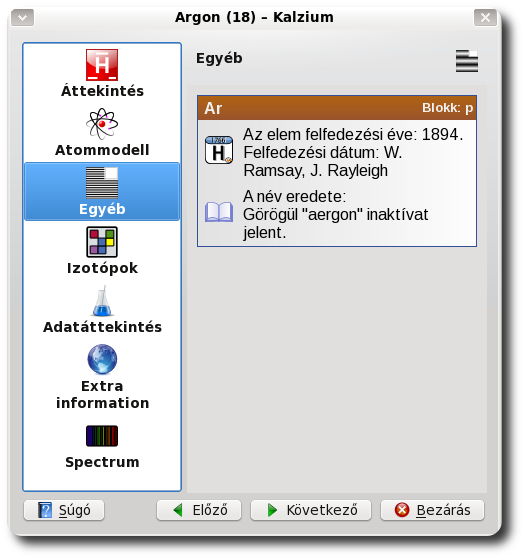Click the Bezárás close button

point(432,510)
